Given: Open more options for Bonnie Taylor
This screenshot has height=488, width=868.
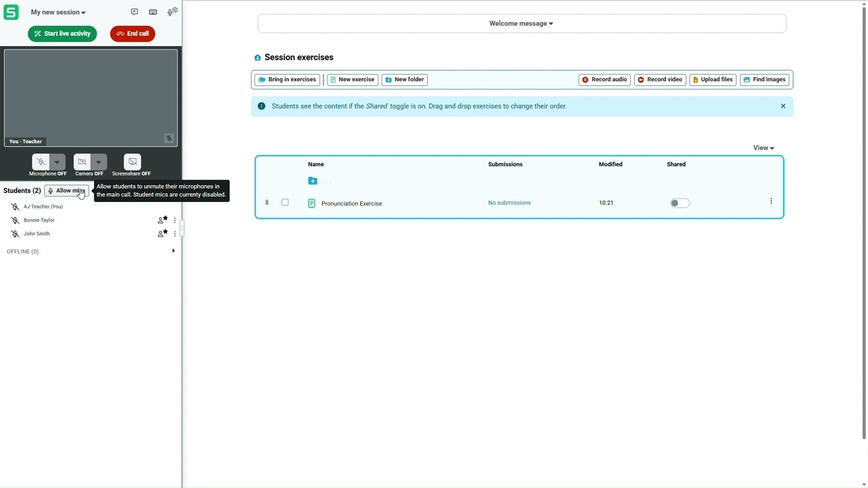Looking at the screenshot, I should tap(175, 220).
